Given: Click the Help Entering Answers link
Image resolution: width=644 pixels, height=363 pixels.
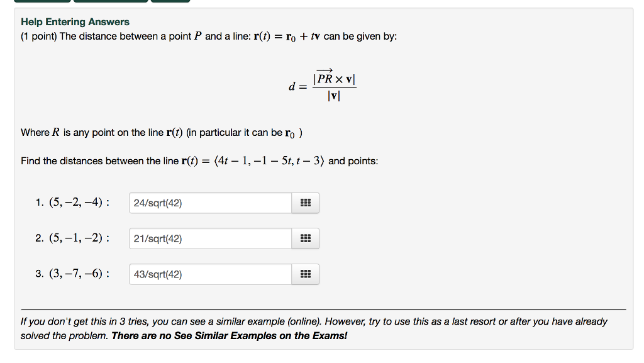Looking at the screenshot, I should tap(75, 22).
